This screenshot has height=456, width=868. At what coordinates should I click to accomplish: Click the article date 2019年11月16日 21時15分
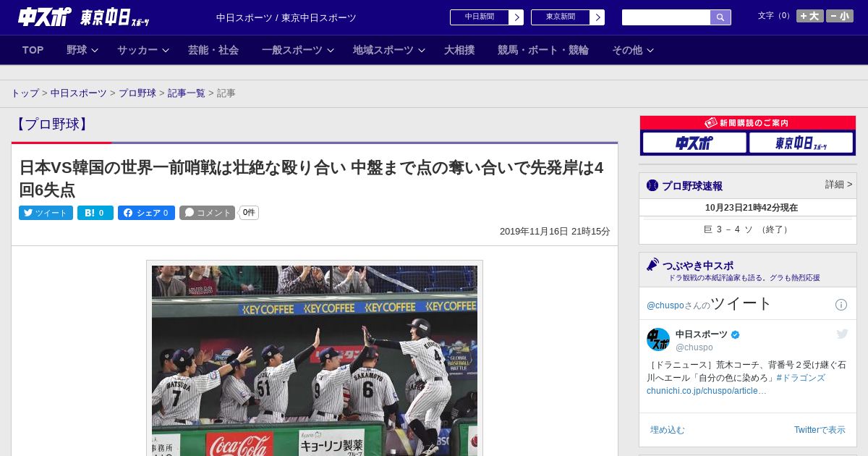point(555,232)
